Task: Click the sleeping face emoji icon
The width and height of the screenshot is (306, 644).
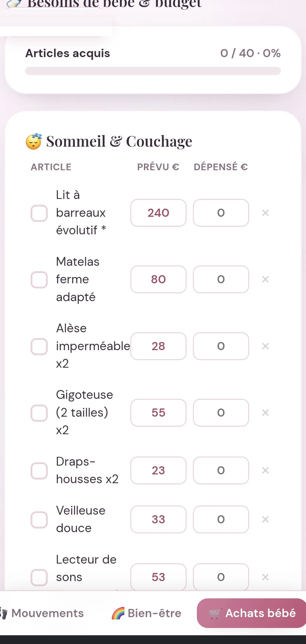Action: 34,142
